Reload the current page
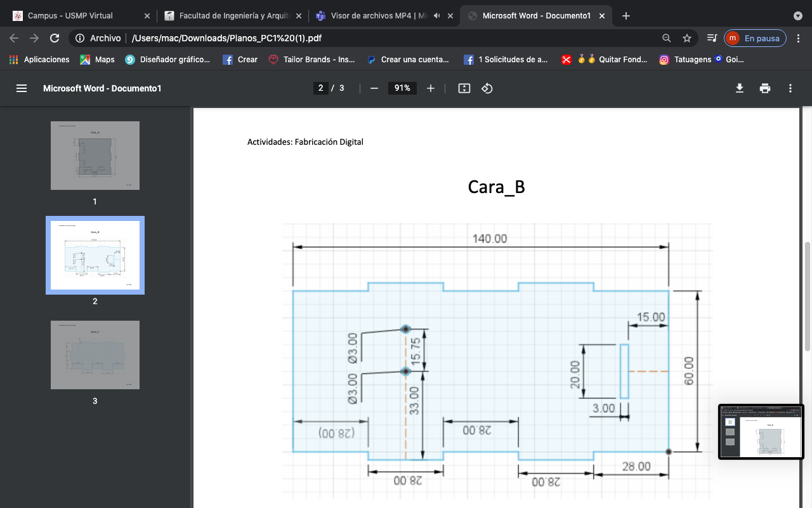 (55, 38)
